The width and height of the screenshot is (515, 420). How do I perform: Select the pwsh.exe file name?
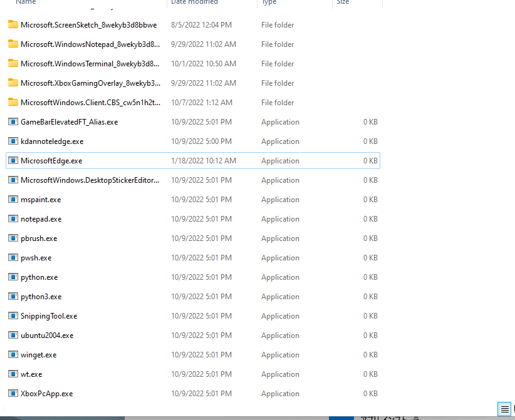tap(36, 258)
